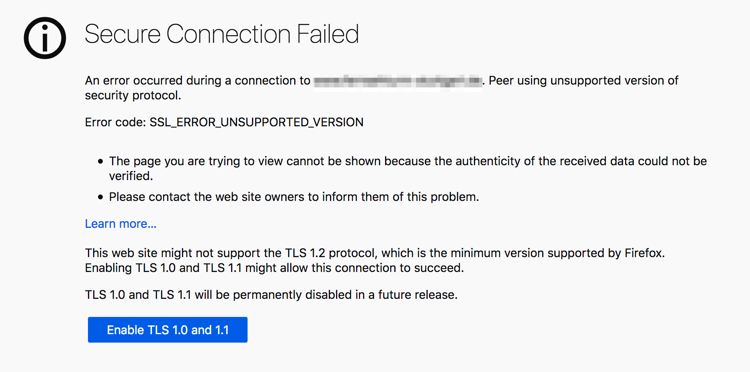Click Enable TLS 1.0 and 1.1 button
750x372 pixels.
(167, 330)
